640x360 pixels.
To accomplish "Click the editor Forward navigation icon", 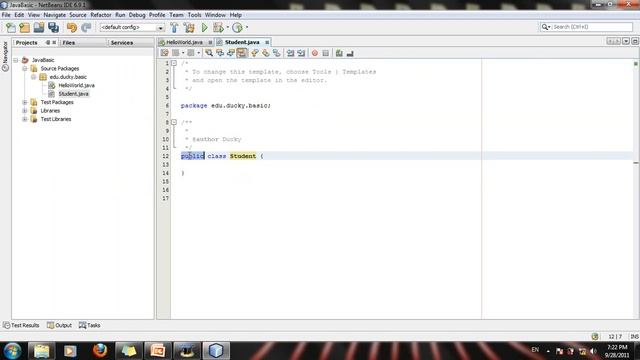I will coord(191,53).
